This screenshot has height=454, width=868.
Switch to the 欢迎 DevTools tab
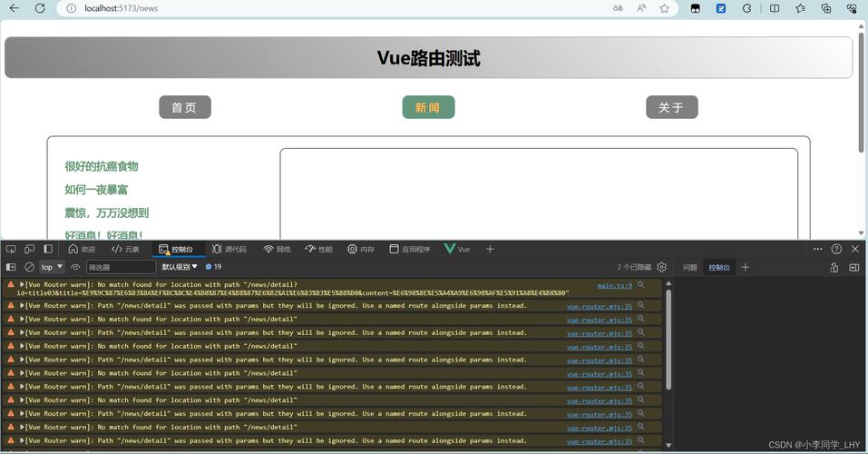82,249
